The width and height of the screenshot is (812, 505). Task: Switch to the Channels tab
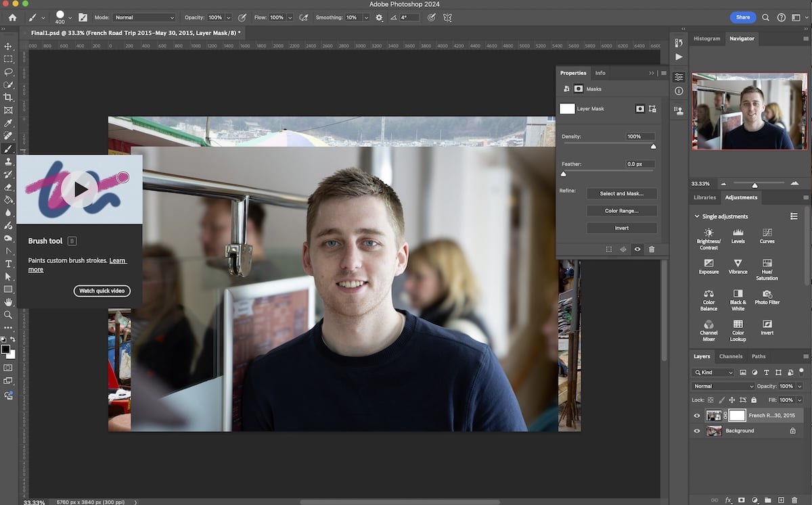pyautogui.click(x=731, y=356)
